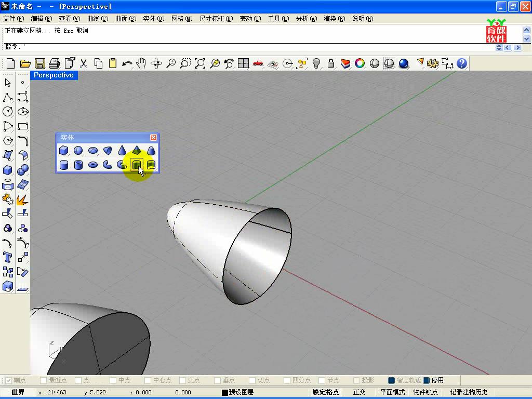This screenshot has width=532, height=399.
Task: Click the padlock lock objects icon
Action: tap(331, 63)
